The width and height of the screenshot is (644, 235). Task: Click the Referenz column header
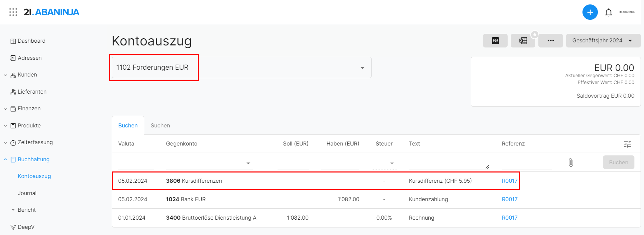tap(513, 143)
